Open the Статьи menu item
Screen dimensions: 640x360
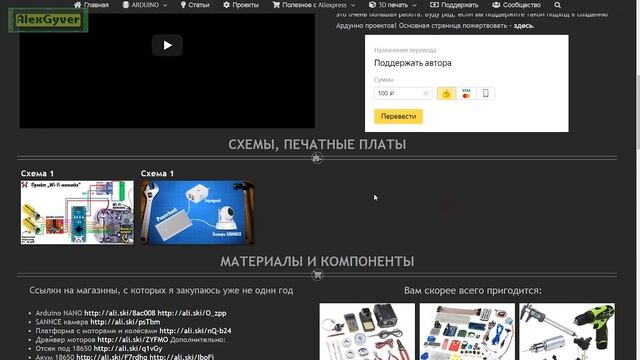tap(195, 5)
